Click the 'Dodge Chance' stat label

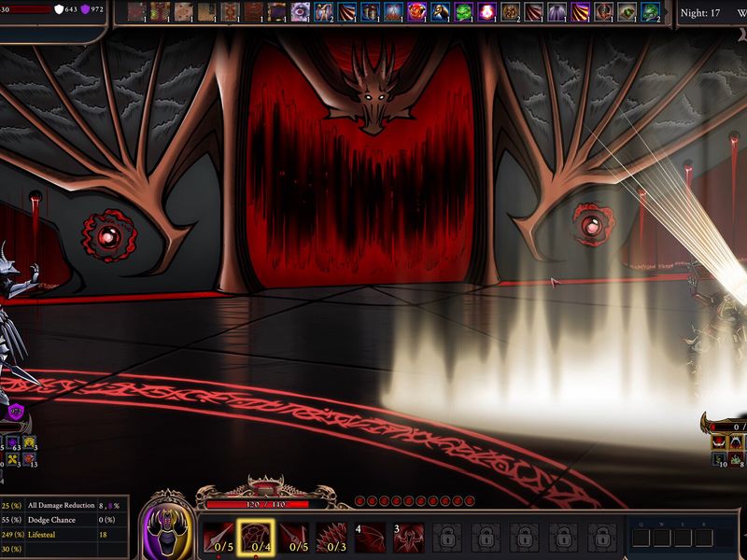point(51,520)
